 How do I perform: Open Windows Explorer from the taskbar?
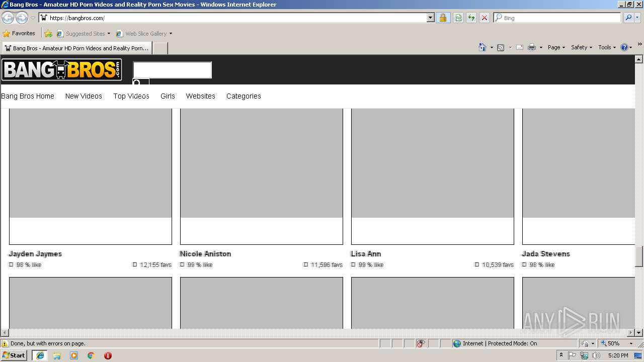click(57, 355)
